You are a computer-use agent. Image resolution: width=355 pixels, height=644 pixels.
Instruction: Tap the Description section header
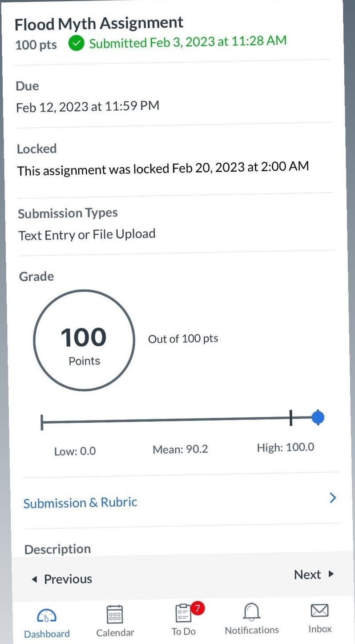click(x=57, y=549)
